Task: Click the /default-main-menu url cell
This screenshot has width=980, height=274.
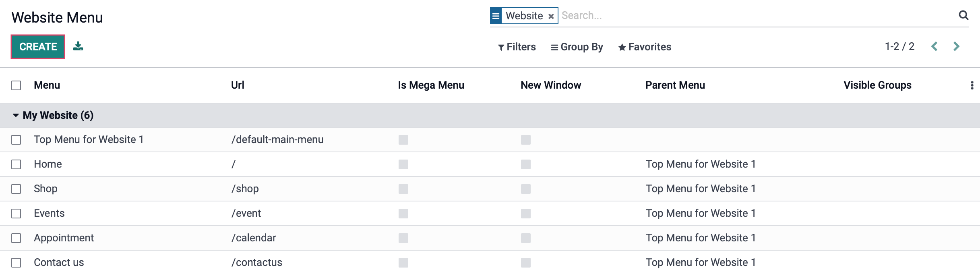Action: (277, 139)
